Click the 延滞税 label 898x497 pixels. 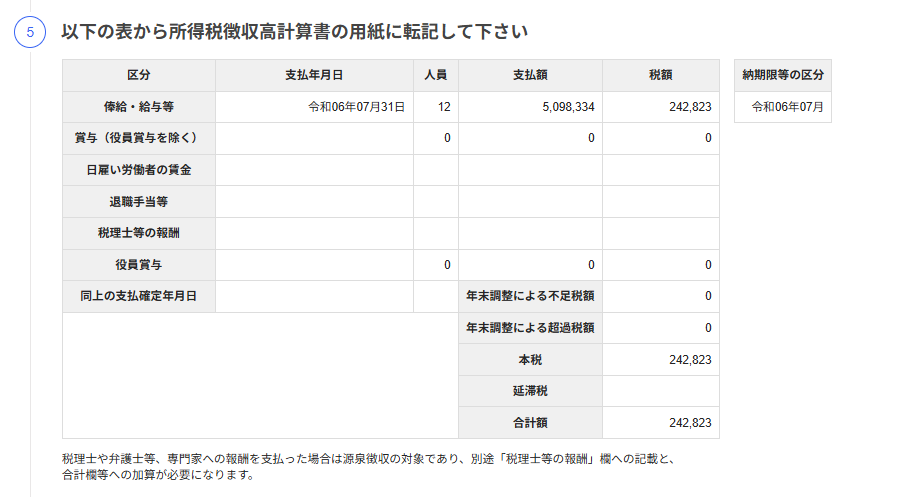(530, 391)
